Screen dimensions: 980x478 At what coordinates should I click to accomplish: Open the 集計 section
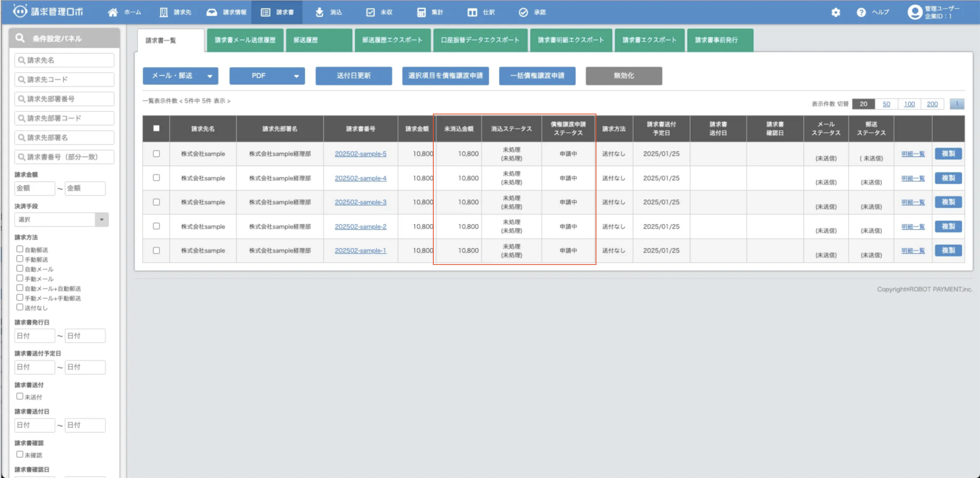(x=430, y=12)
